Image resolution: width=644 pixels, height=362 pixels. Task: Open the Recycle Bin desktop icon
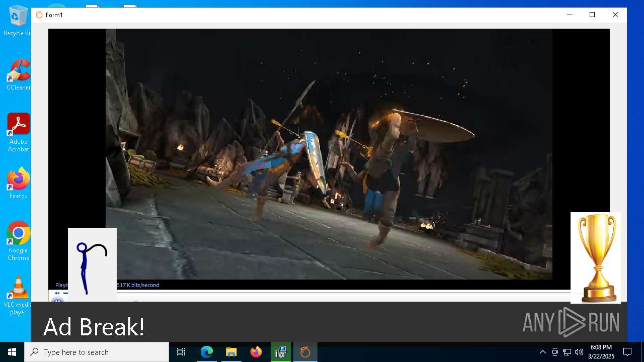tap(18, 21)
